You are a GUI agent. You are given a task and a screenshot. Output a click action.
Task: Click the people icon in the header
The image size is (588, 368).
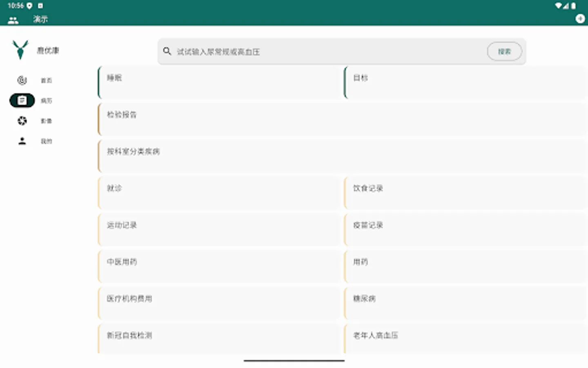click(x=13, y=19)
